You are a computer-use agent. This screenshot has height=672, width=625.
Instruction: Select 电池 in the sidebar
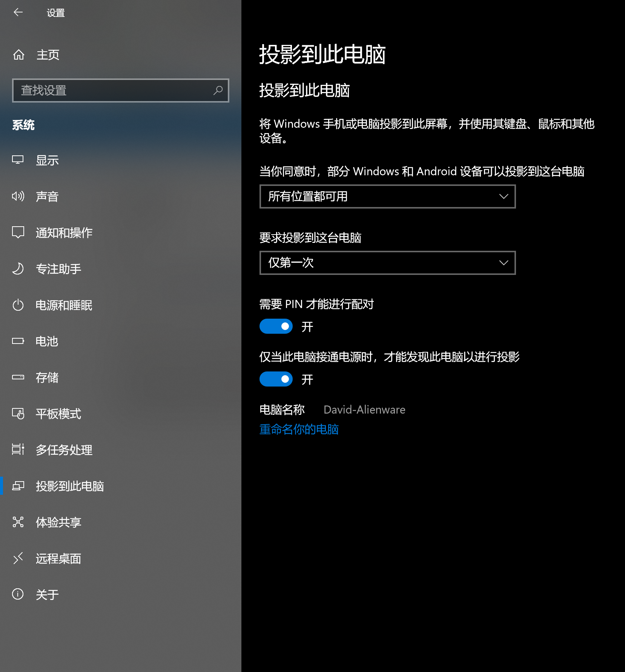click(121, 341)
